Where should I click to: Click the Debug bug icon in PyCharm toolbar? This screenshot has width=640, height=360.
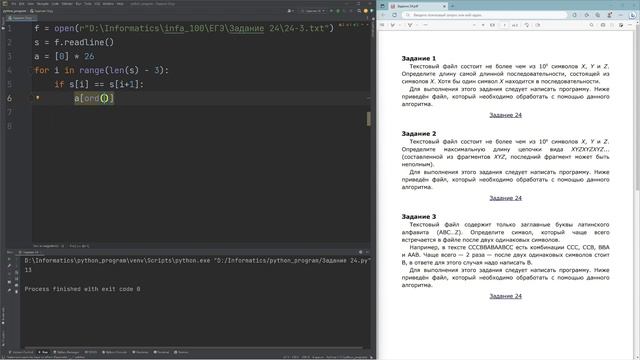coord(338,11)
